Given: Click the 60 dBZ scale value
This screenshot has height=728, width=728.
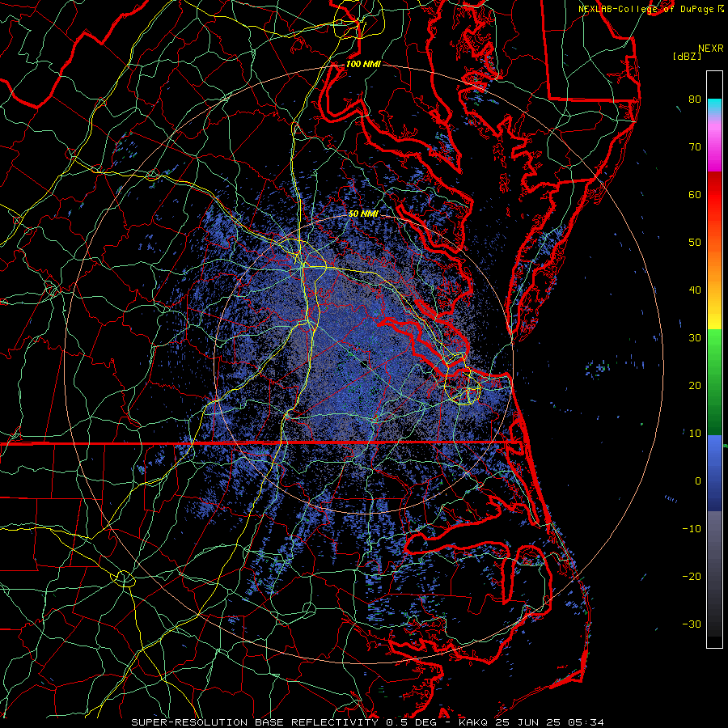Looking at the screenshot, I should click(x=695, y=194).
